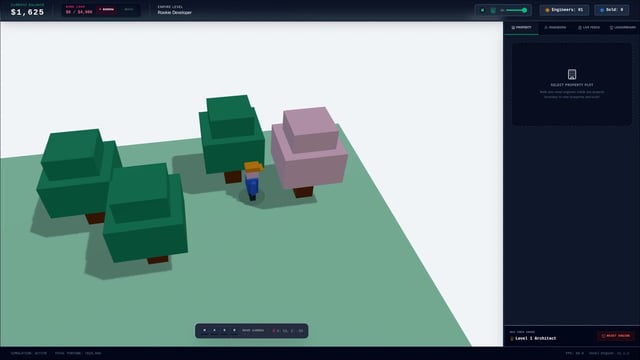640x360 pixels.
Task: Click the first movement key in bottom bar
Action: 204,331
